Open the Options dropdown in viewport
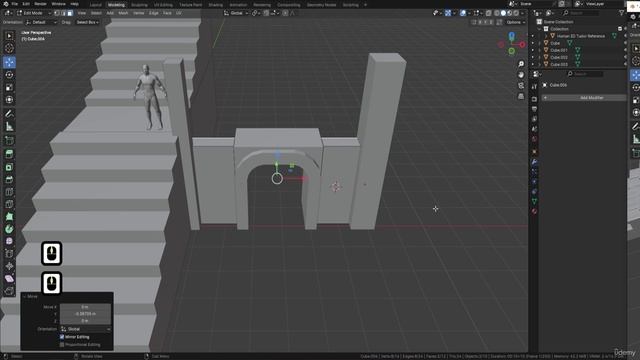This screenshot has width=640, height=360. tap(516, 22)
